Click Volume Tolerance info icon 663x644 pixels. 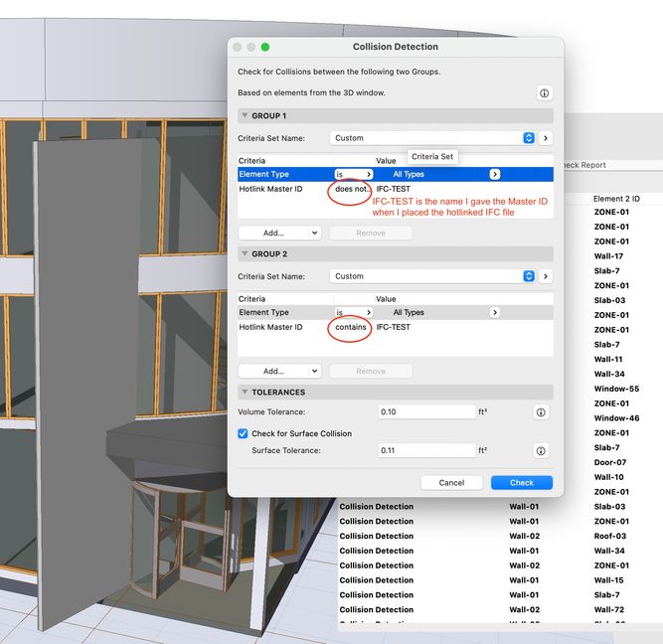click(541, 412)
